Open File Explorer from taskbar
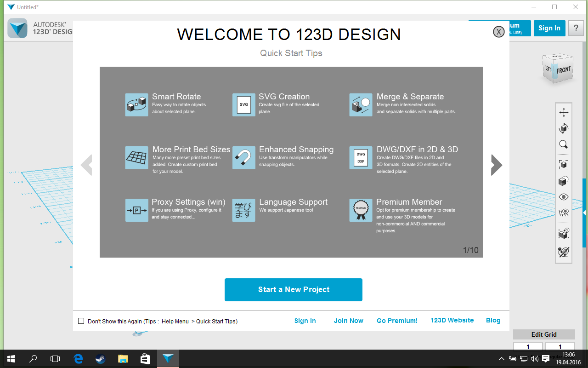 123,359
